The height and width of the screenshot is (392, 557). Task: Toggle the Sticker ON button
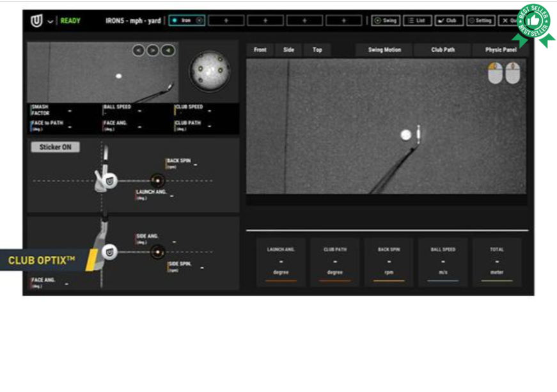pos(56,147)
